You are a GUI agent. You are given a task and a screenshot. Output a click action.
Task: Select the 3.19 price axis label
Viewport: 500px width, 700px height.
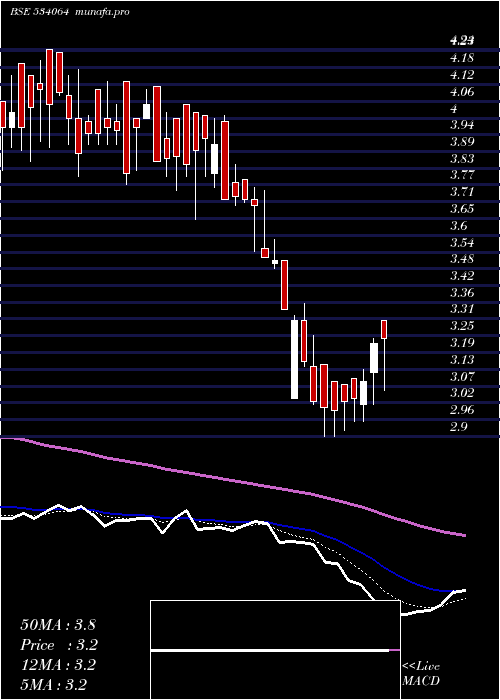click(462, 343)
